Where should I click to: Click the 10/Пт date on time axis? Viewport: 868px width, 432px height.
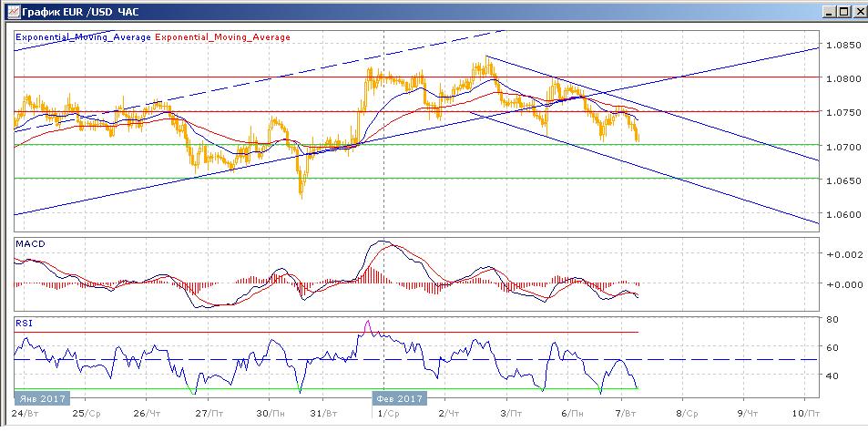tap(802, 413)
